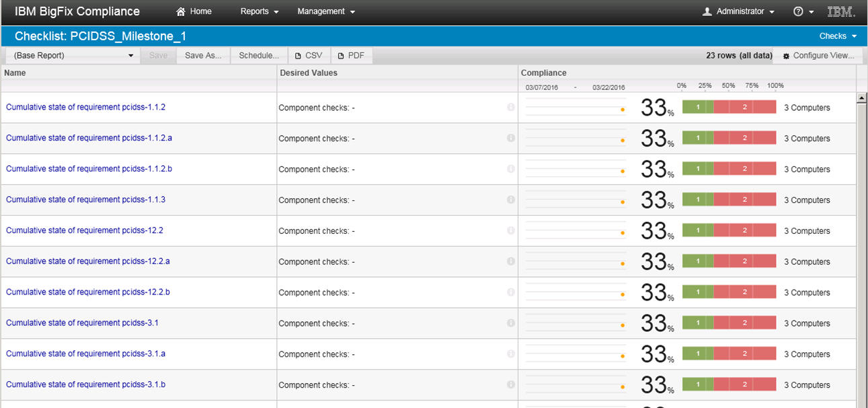The width and height of the screenshot is (868, 408).
Task: Open the help question mark icon
Action: 797,11
